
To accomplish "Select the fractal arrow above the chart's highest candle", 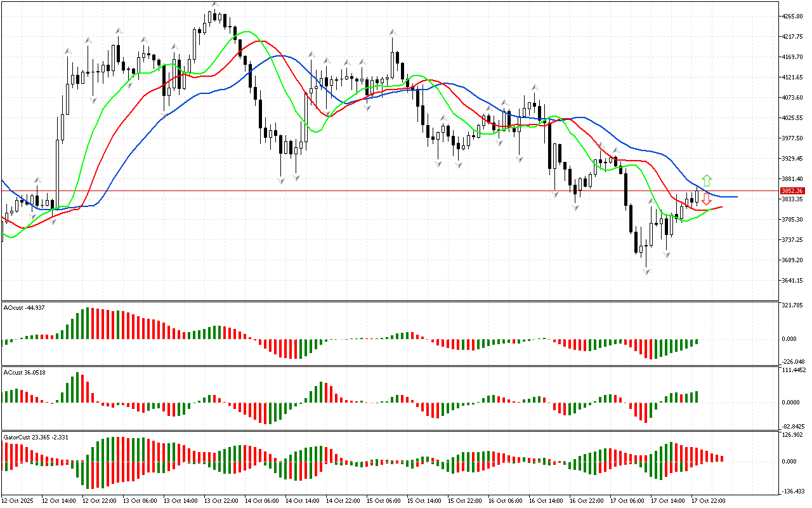I will coord(215,4).
